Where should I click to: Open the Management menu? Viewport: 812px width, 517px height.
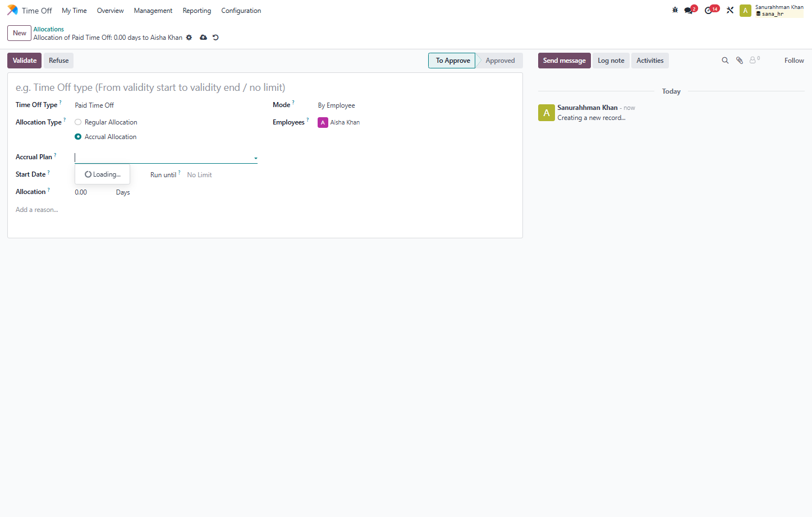tap(153, 11)
